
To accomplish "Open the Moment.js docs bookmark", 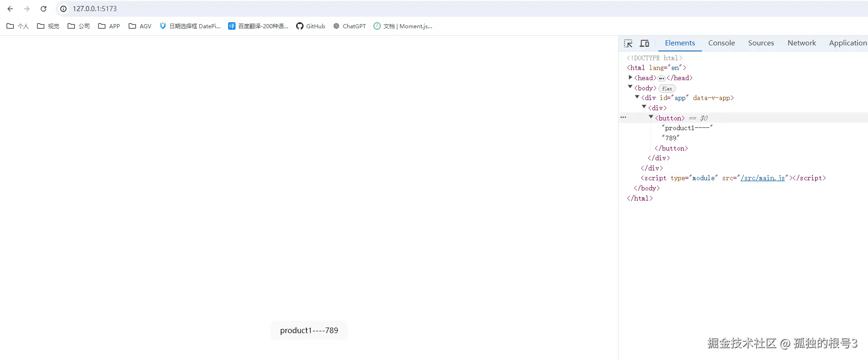I will [403, 26].
